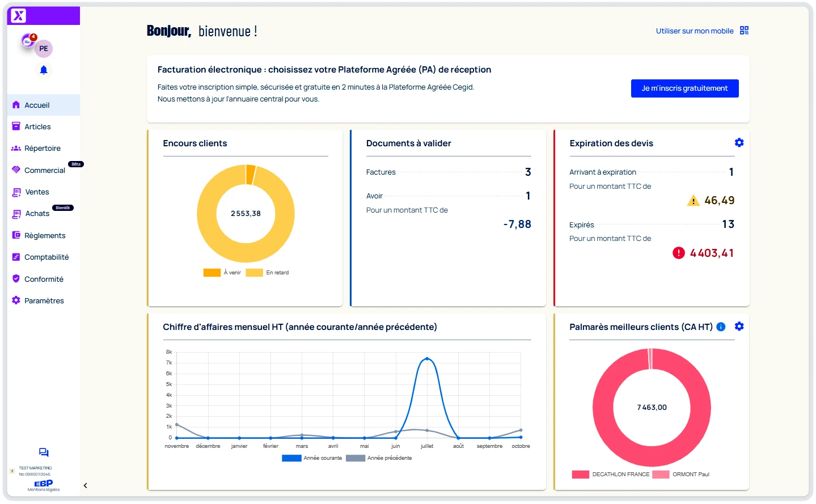Viewport: 816px width, 504px height.
Task: Expand the Paramètres menu section
Action: pyautogui.click(x=44, y=301)
